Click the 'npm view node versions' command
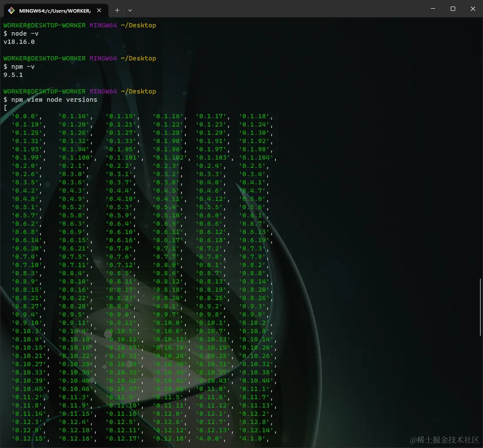Viewport: 483px width, 448px height. [x=54, y=100]
